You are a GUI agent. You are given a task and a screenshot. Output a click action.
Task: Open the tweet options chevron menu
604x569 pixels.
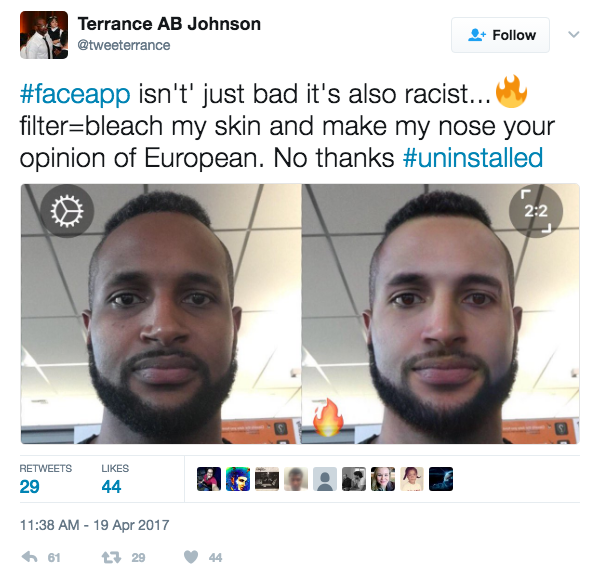point(574,35)
